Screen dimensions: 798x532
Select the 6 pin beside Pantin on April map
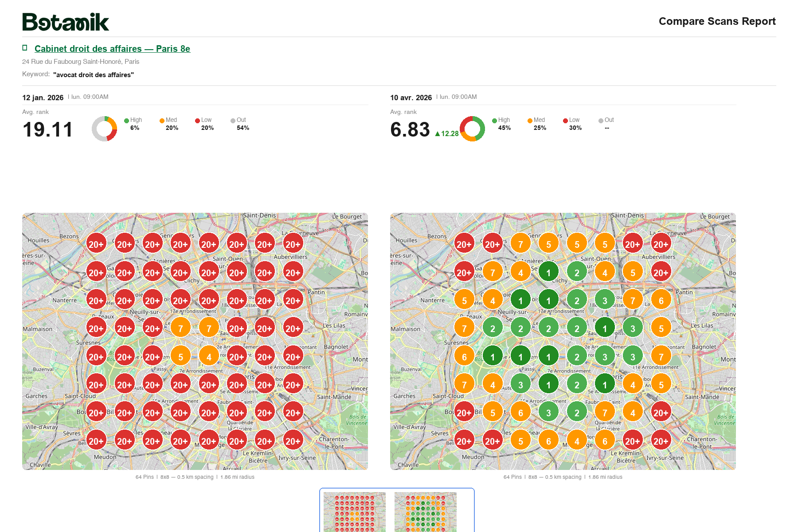tap(661, 300)
